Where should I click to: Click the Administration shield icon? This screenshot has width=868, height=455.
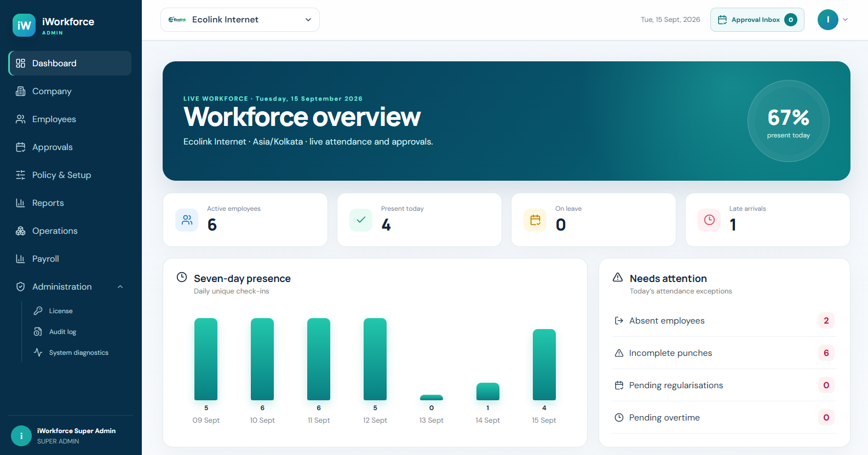point(21,286)
